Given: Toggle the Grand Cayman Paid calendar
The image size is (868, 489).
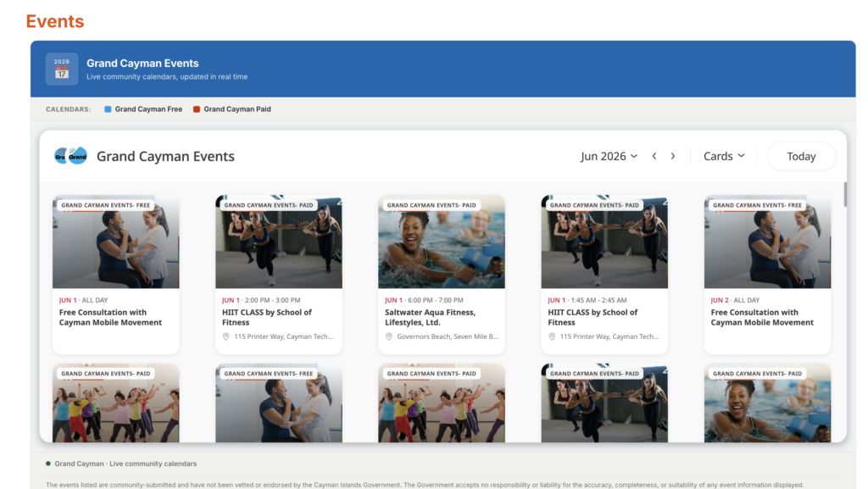Looking at the screenshot, I should [232, 109].
